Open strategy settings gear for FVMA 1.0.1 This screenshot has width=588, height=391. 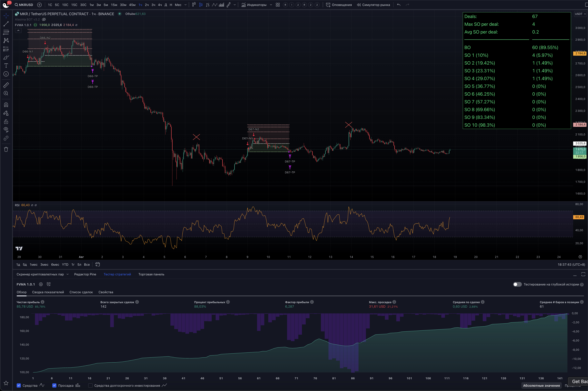[x=41, y=284]
